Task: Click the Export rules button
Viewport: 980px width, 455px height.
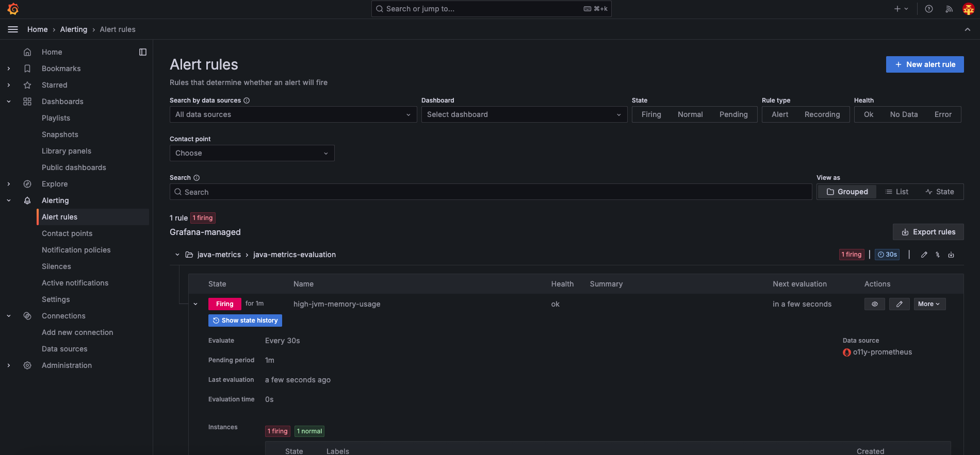Action: click(928, 232)
